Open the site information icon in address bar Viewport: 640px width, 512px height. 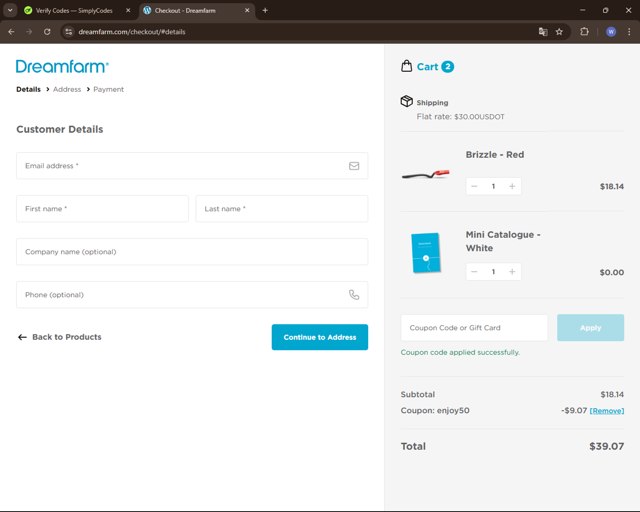[x=69, y=32]
